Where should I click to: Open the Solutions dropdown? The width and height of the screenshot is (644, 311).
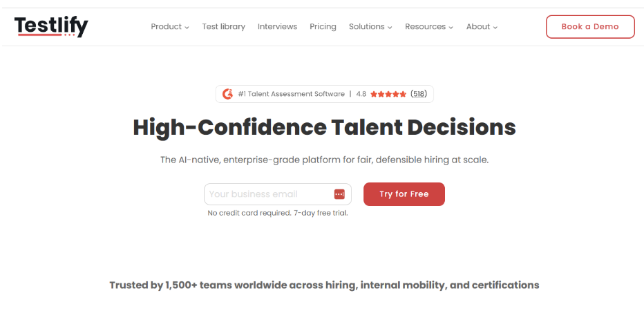coord(370,27)
